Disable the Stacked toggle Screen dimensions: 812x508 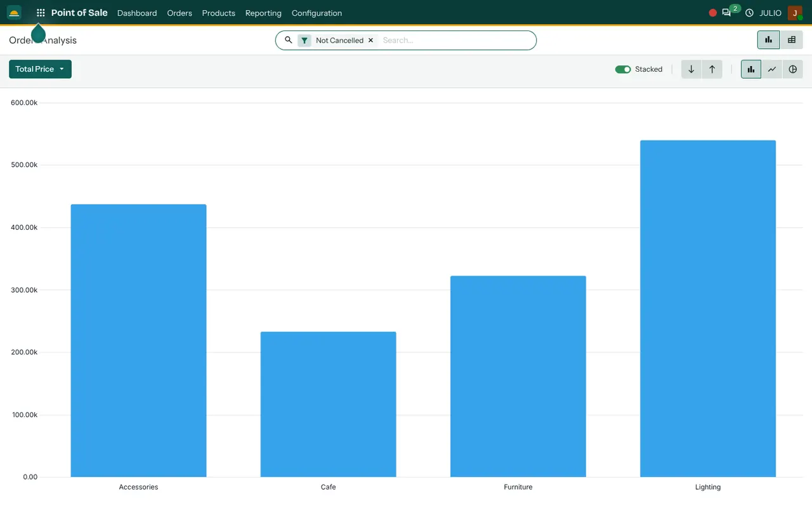point(623,69)
